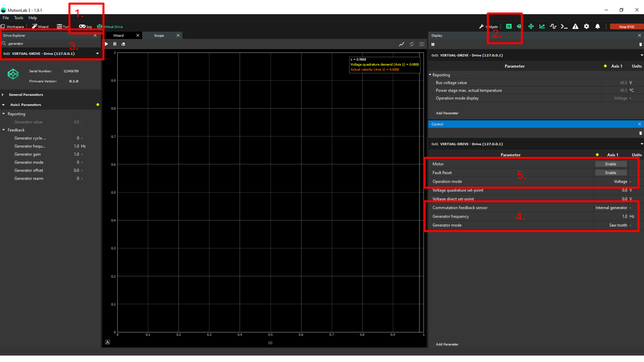This screenshot has height=362, width=644.
Task: Click the play button in the Scope toolbar
Action: click(x=106, y=44)
